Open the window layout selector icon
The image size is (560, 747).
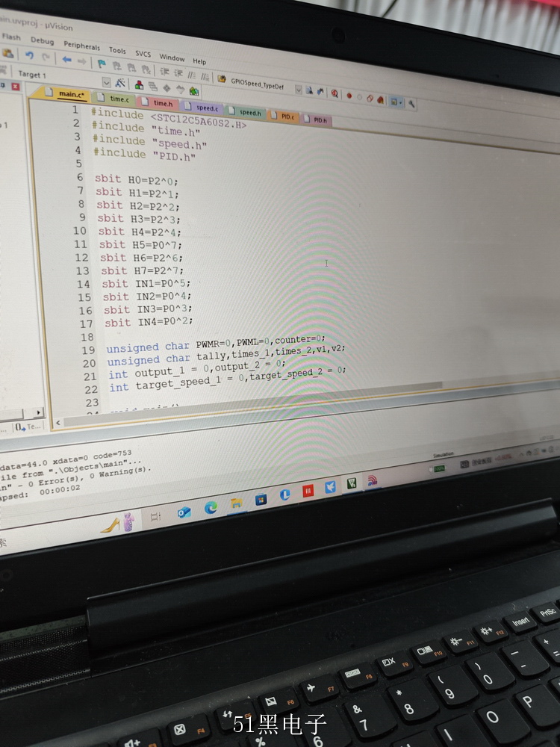pyautogui.click(x=396, y=102)
